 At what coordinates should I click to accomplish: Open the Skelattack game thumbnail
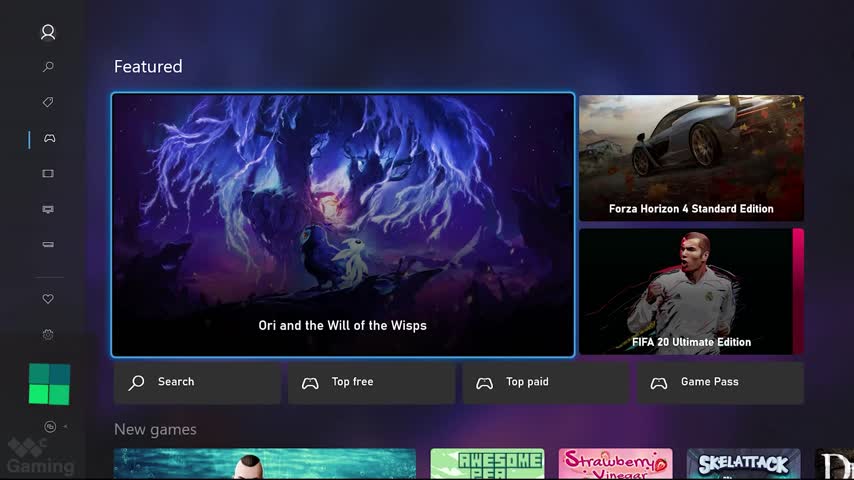(743, 464)
